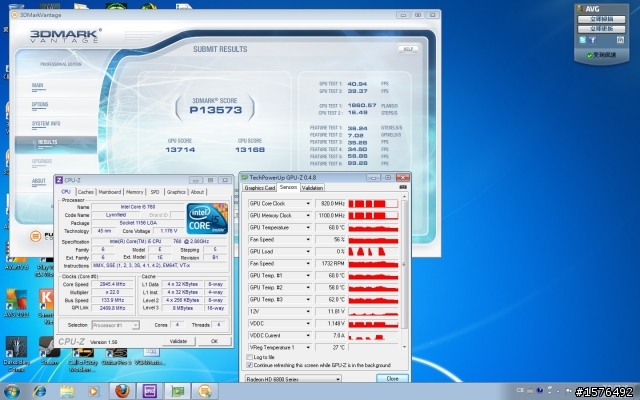Click HELP button in 3DMark
640x400 pixels.
click(408, 49)
